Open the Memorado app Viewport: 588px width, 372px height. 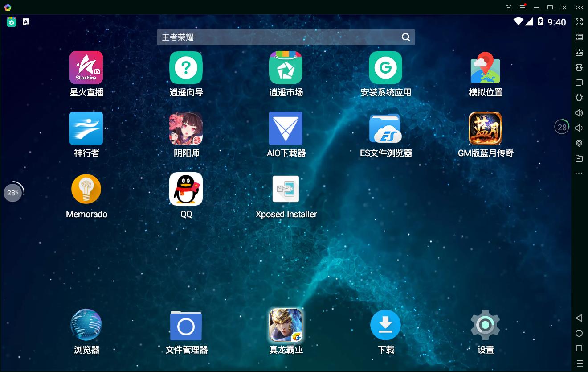pyautogui.click(x=86, y=189)
